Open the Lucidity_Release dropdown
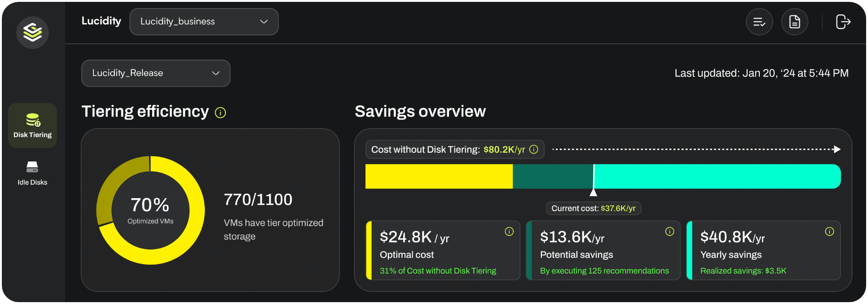Image resolution: width=868 pixels, height=304 pixels. pyautogui.click(x=155, y=73)
